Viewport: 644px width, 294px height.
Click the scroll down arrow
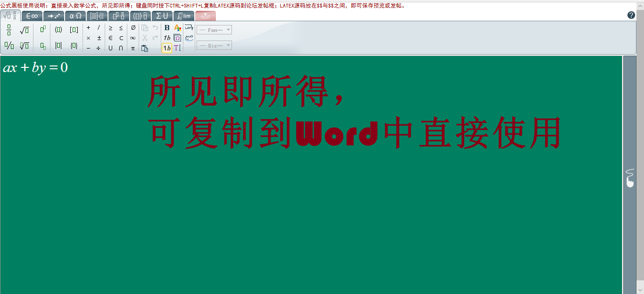(x=640, y=289)
